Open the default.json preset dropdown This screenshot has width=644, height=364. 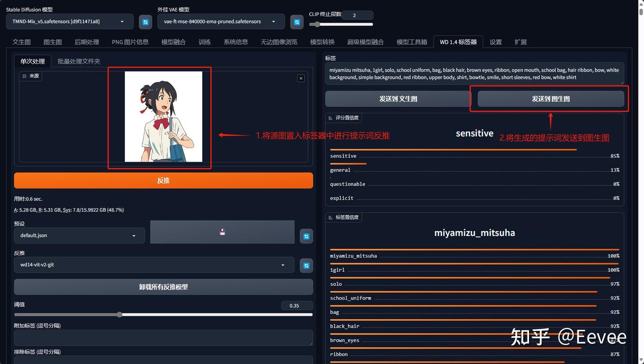[79, 236]
